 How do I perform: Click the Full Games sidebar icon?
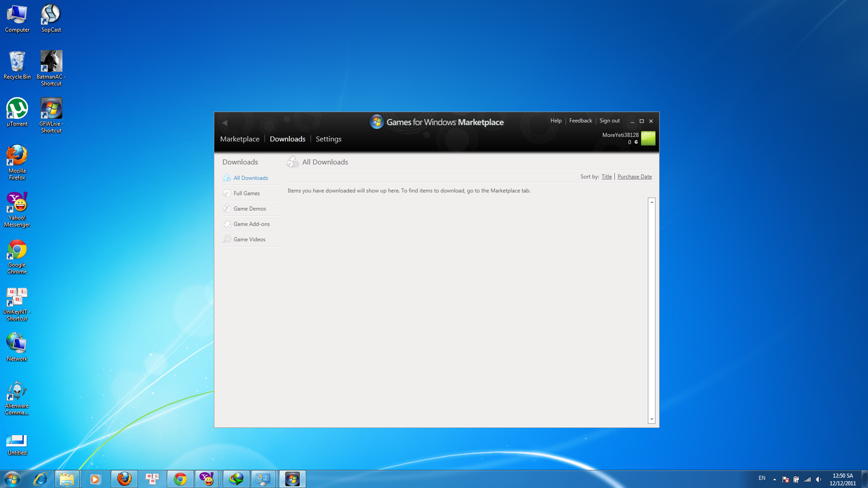pos(227,193)
